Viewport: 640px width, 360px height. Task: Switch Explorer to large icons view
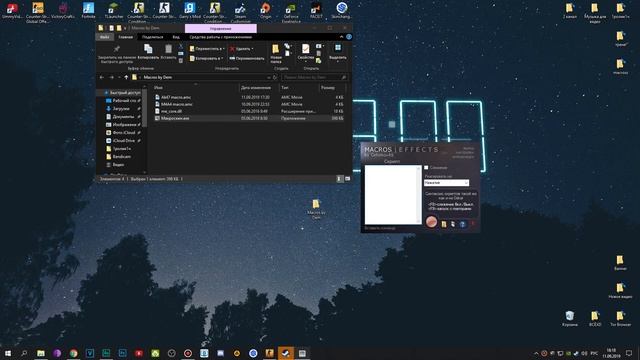point(347,179)
